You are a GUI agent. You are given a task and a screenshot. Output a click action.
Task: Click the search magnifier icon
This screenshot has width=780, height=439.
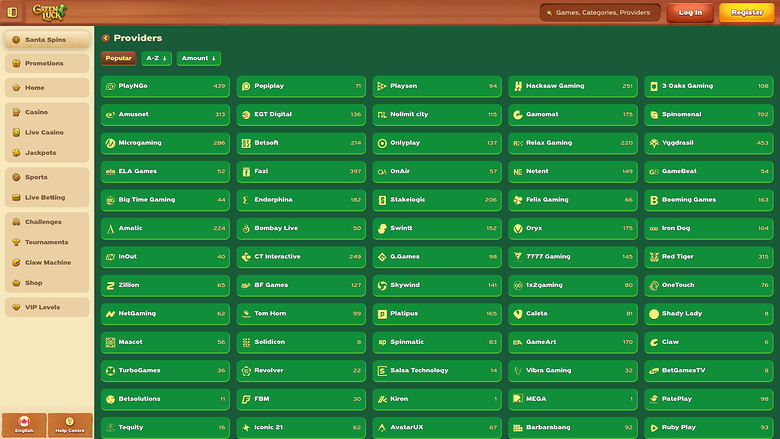(548, 13)
